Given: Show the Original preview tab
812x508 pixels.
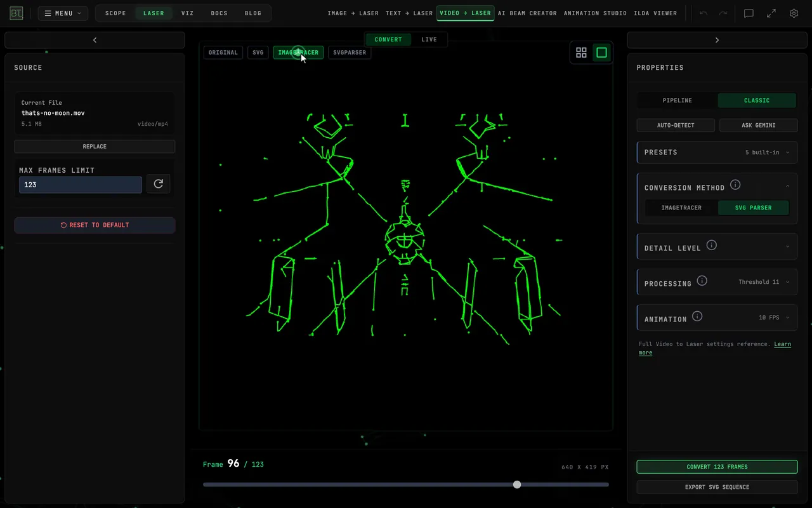Looking at the screenshot, I should tap(223, 53).
